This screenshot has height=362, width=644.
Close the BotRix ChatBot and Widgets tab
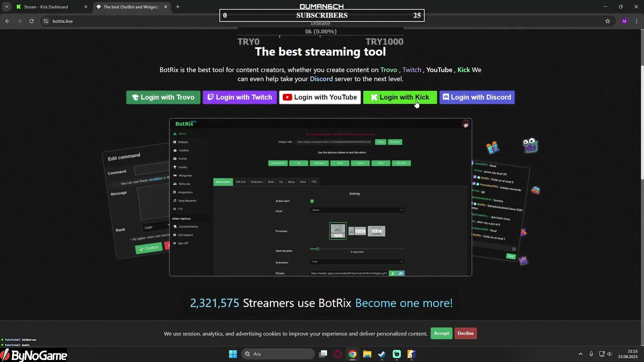(166, 7)
